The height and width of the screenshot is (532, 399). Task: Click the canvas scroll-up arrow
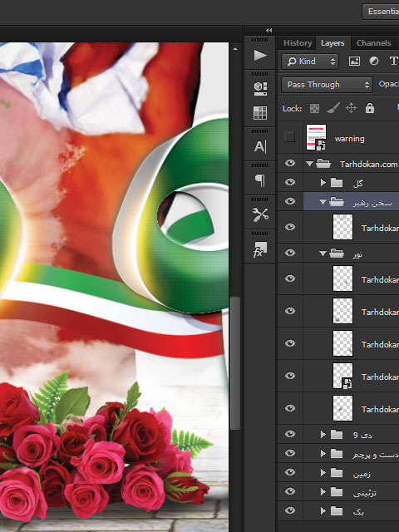pyautogui.click(x=235, y=49)
